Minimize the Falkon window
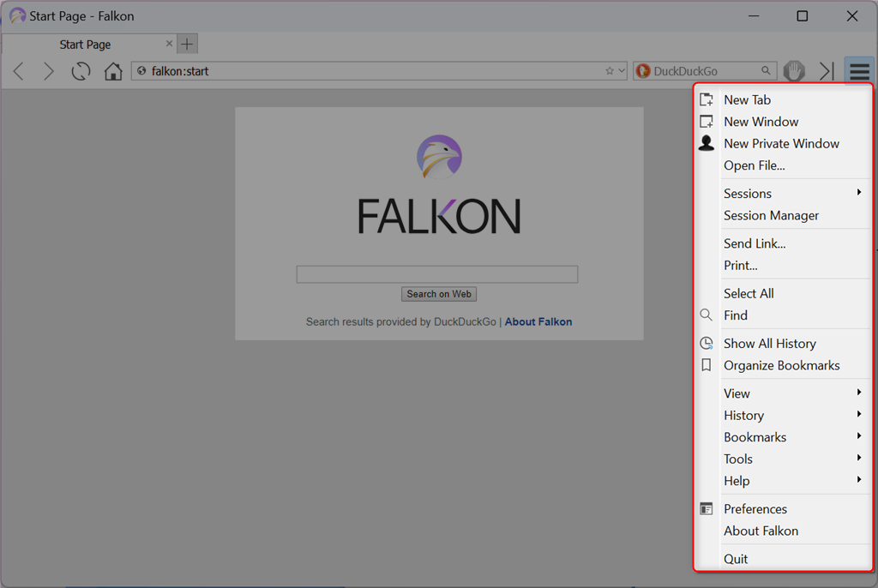878x588 pixels. 754,15
